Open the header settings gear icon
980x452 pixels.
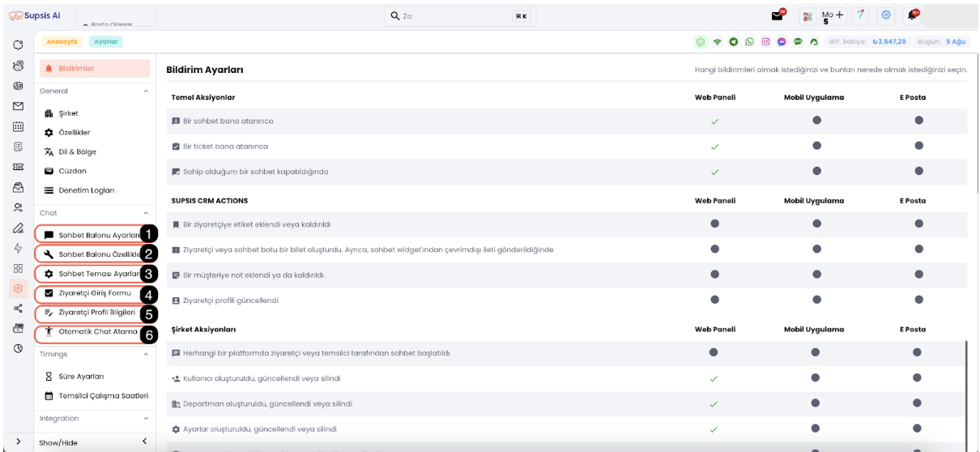tap(885, 15)
